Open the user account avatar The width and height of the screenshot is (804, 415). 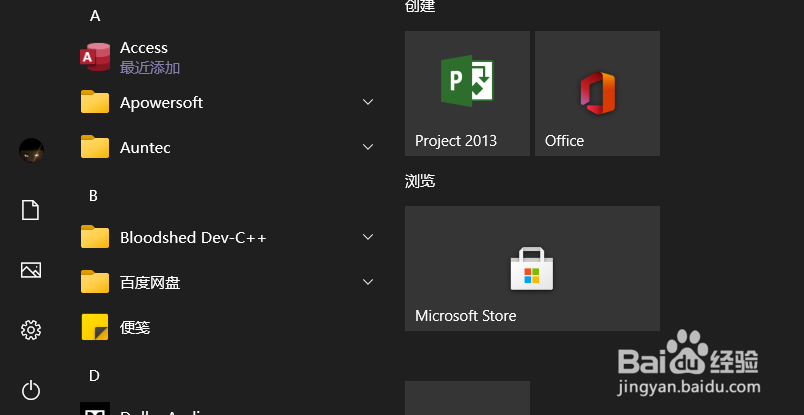(31, 150)
